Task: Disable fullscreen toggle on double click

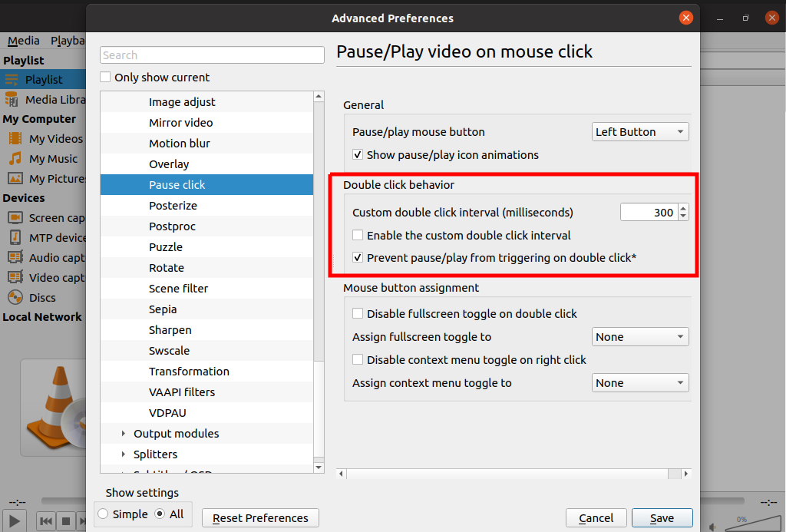Action: click(x=358, y=313)
